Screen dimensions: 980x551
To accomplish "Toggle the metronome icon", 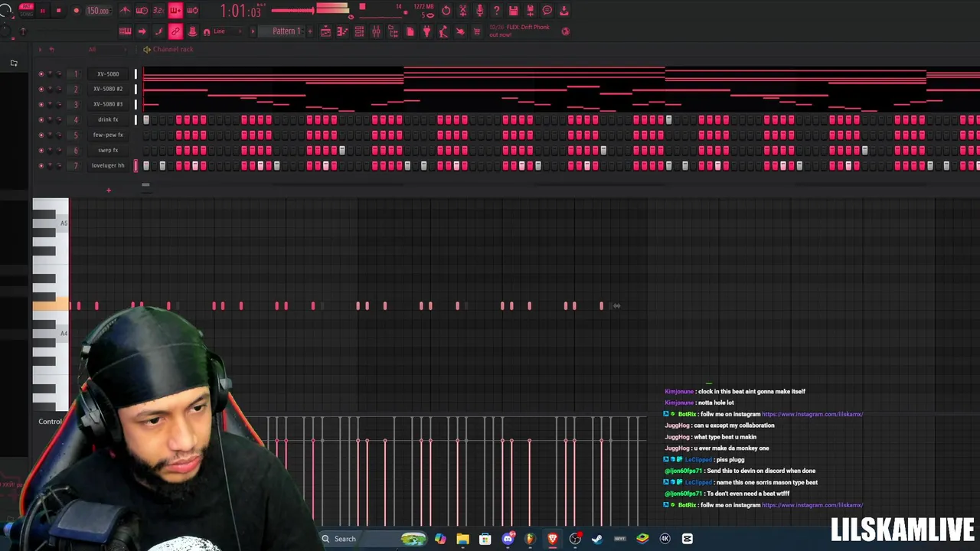I will click(125, 11).
